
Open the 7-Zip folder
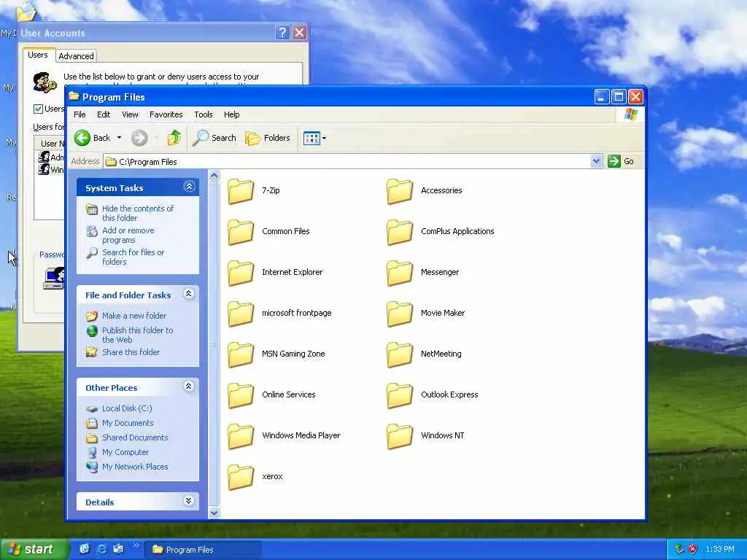click(x=254, y=190)
